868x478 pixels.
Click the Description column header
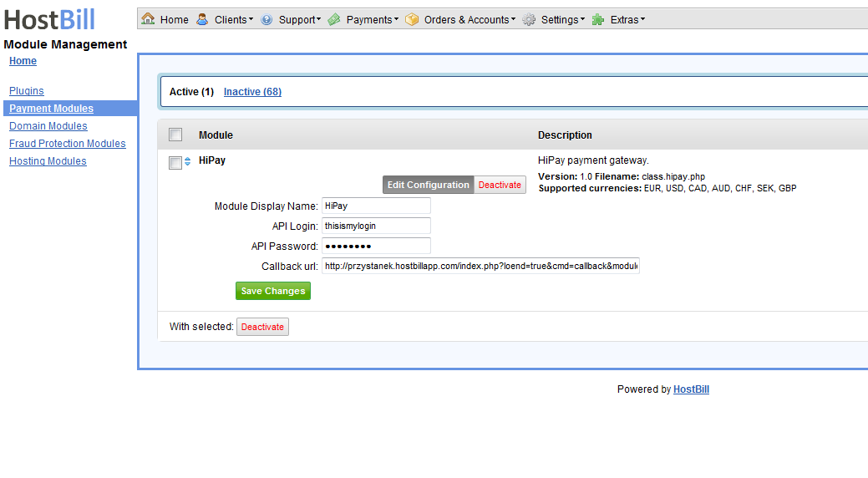pos(565,135)
